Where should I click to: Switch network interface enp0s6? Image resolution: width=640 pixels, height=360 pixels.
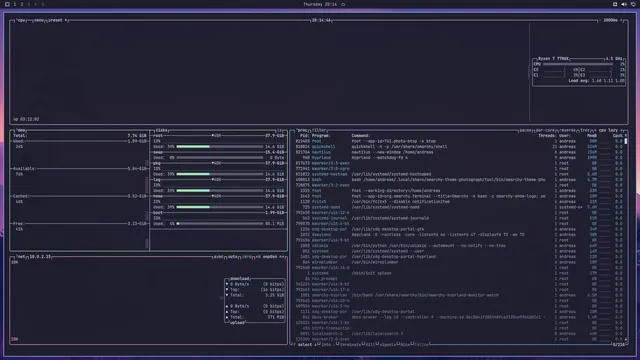click(270, 257)
